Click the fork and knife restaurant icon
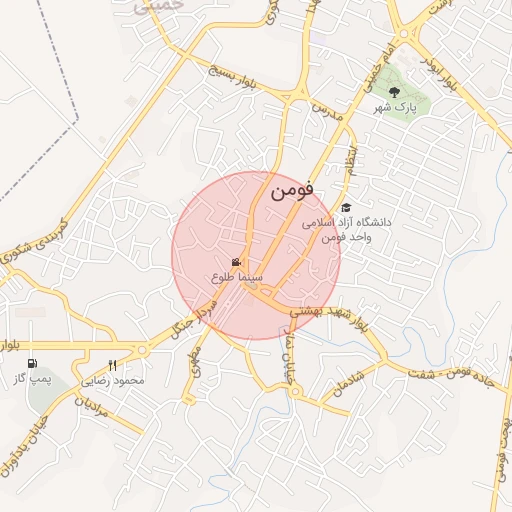Image resolution: width=512 pixels, height=512 pixels. pos(113,365)
